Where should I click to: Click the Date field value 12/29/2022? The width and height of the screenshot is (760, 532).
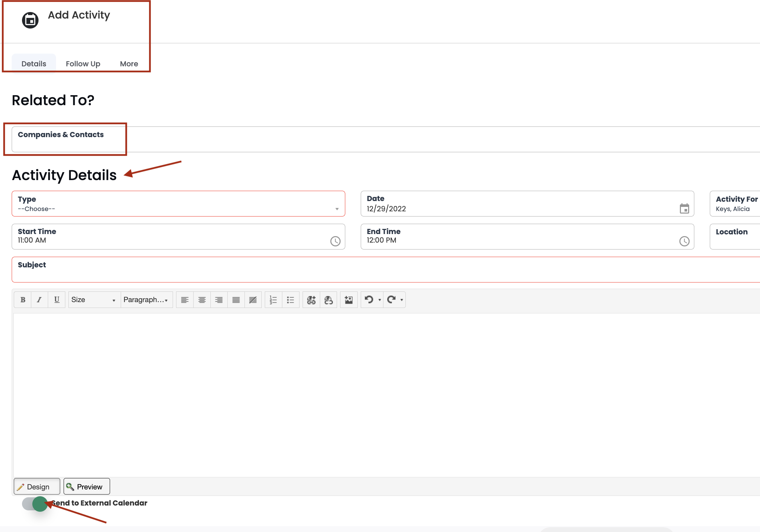[386, 209]
